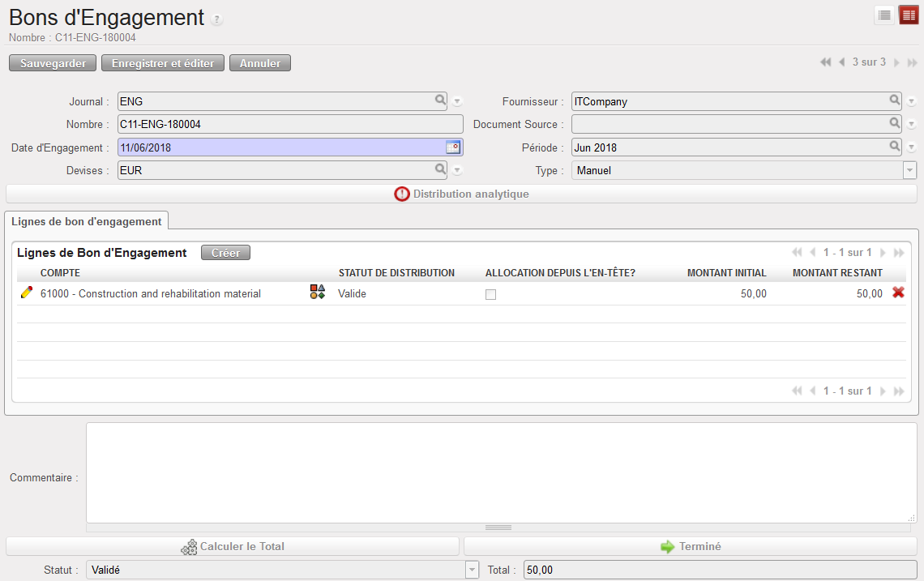Click the Sauvegarder button

point(53,63)
